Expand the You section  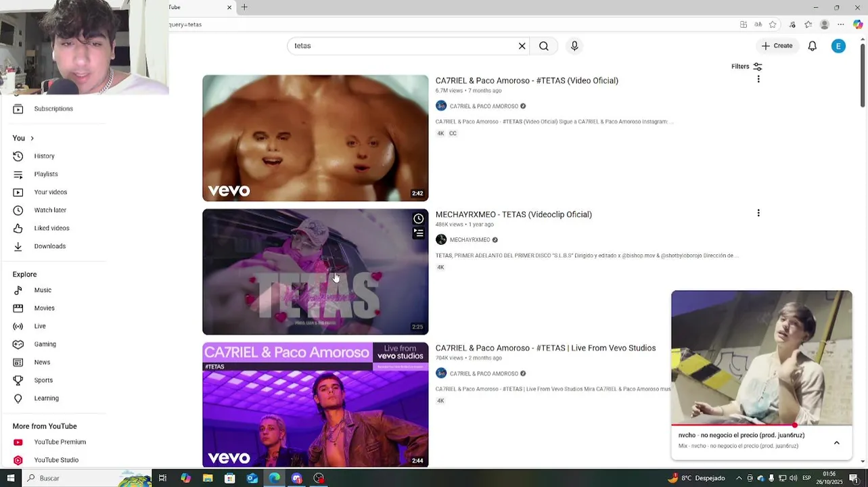pos(23,138)
